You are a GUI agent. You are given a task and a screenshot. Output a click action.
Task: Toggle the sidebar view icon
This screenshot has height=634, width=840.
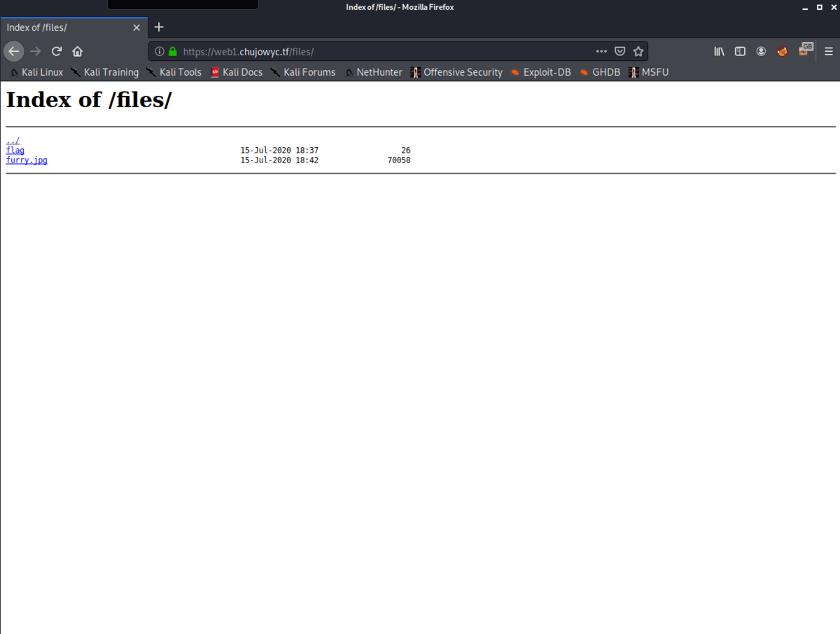pos(740,50)
